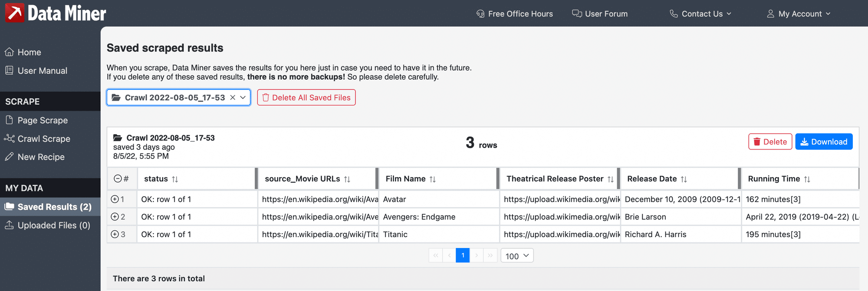Click the April 22, 2019 cell
This screenshot has width=868, height=291.
tap(800, 216)
